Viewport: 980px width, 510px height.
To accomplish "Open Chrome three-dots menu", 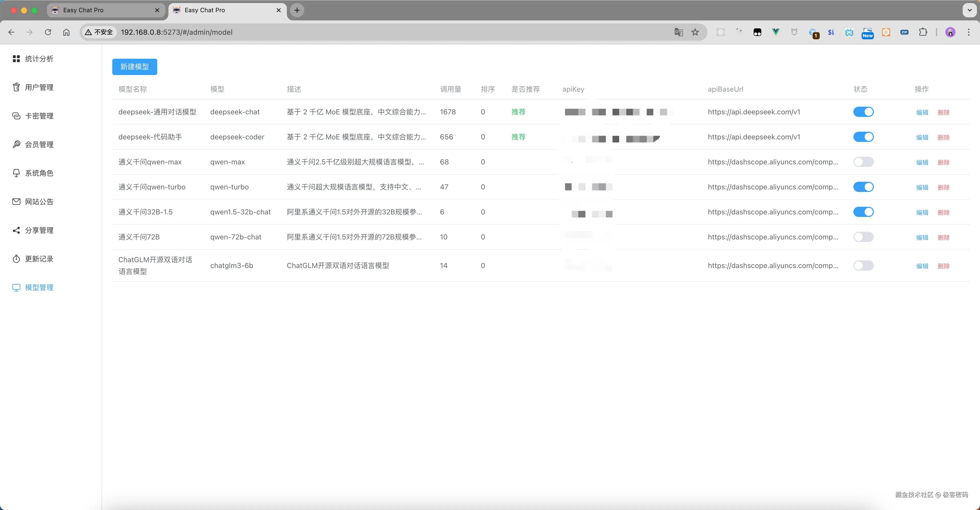I will 969,32.
